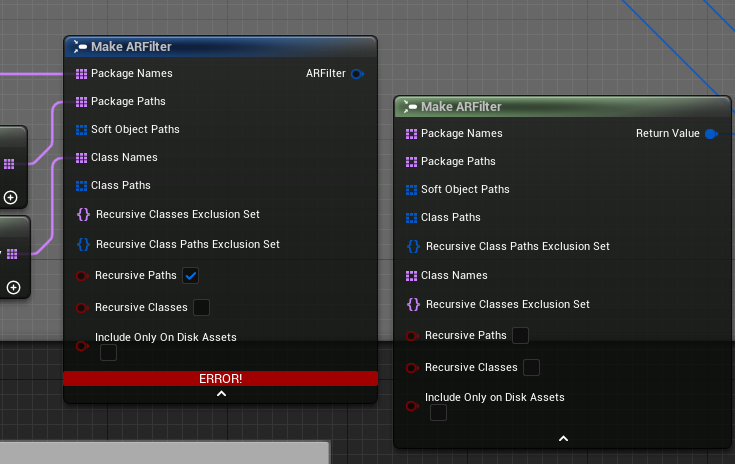
Task: Click Recursive Classes red pin on left node
Action: pyautogui.click(x=82, y=308)
